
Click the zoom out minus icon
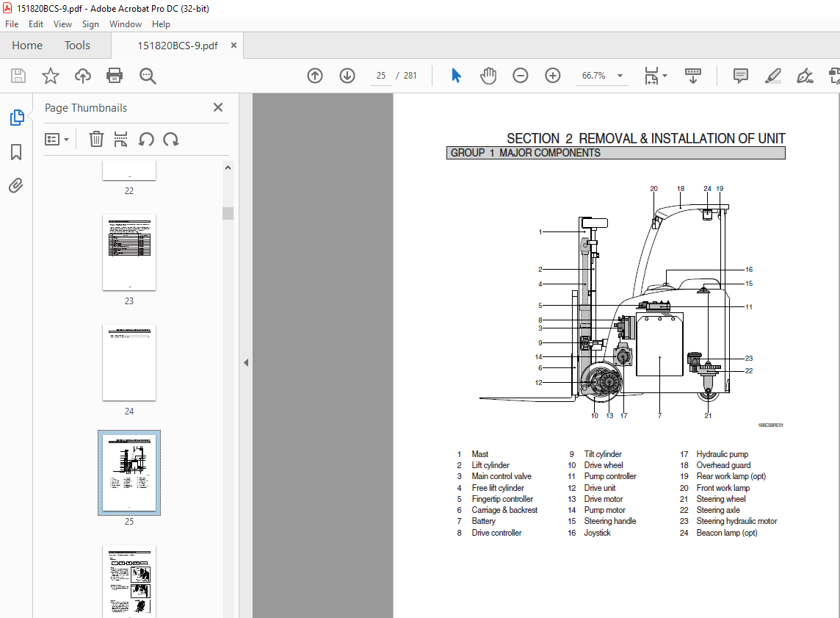(521, 76)
